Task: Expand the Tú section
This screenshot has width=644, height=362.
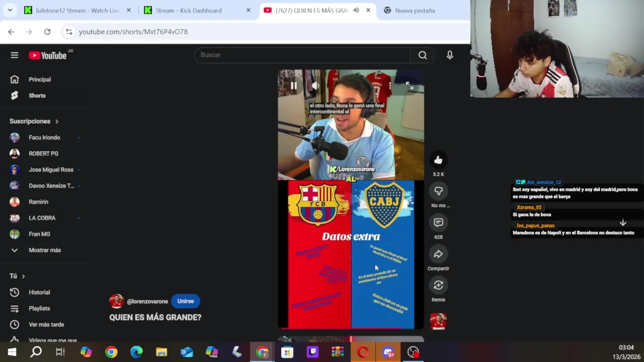Action: (x=17, y=276)
